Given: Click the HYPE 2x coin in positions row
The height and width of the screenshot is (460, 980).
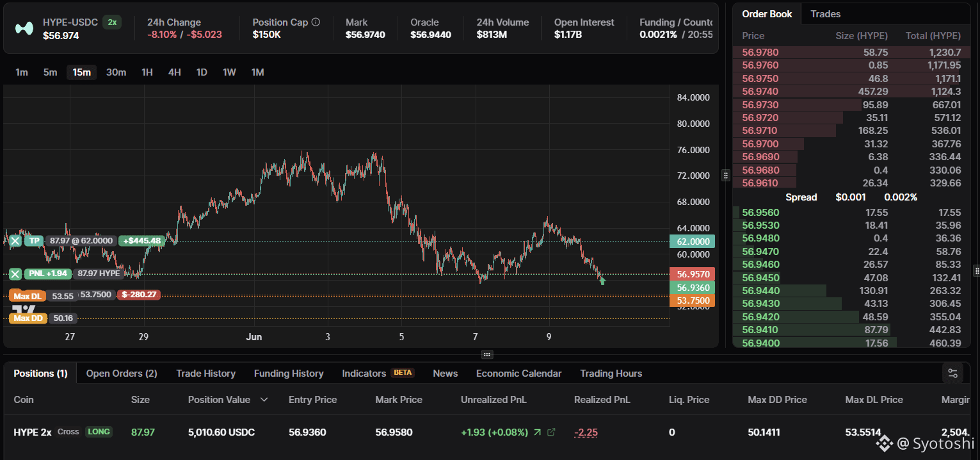Looking at the screenshot, I should [33, 432].
